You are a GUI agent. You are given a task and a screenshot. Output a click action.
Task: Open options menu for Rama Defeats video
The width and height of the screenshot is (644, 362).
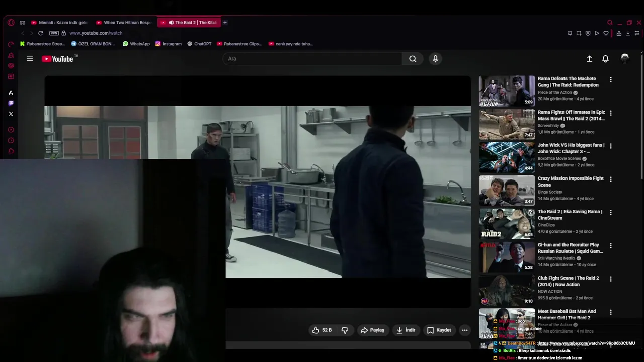[x=611, y=80]
